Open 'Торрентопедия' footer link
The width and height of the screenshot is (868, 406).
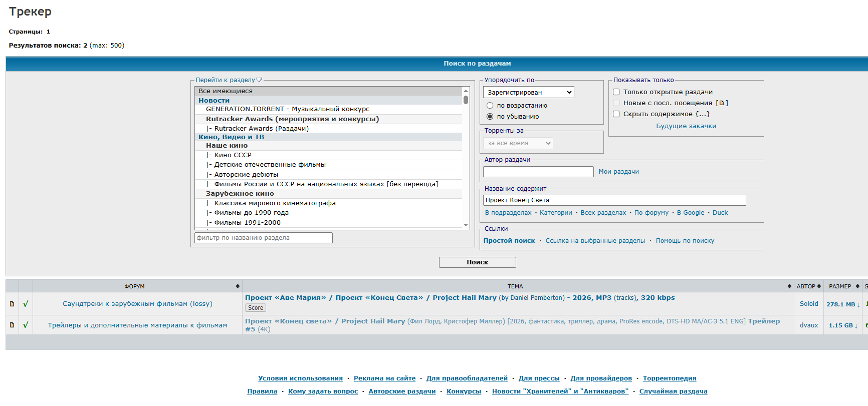[x=670, y=378]
